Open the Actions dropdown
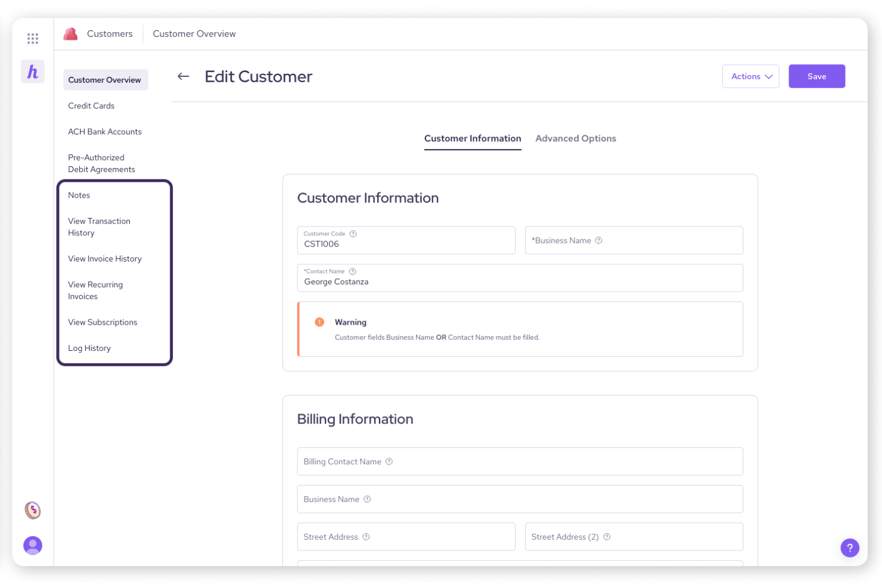 750,76
